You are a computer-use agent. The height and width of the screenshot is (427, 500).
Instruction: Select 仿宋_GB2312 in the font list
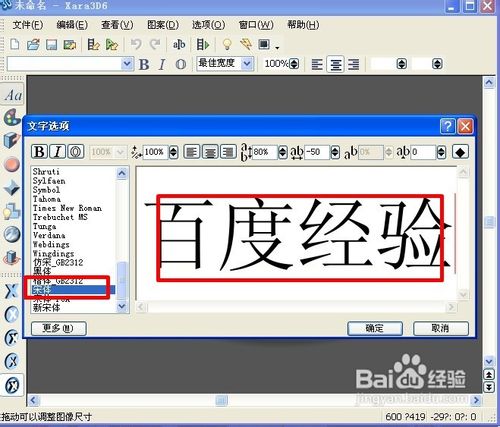click(58, 262)
